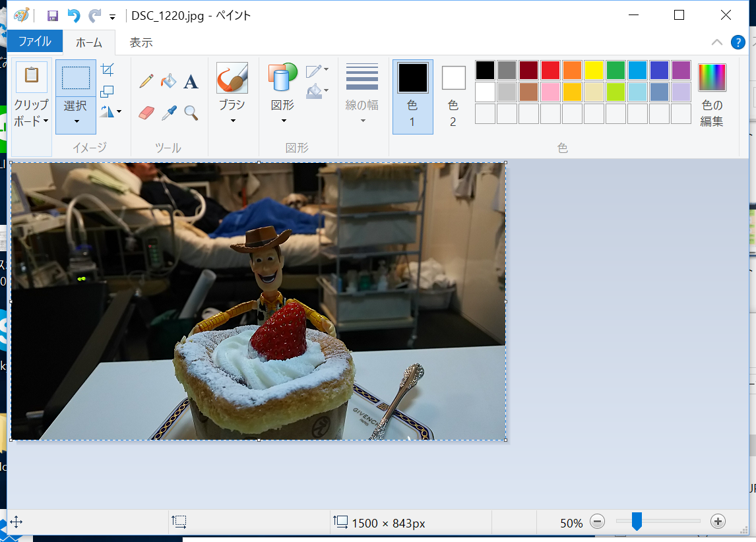Pick the turquoise blue color swatch
Image resolution: width=756 pixels, height=542 pixels.
click(637, 71)
